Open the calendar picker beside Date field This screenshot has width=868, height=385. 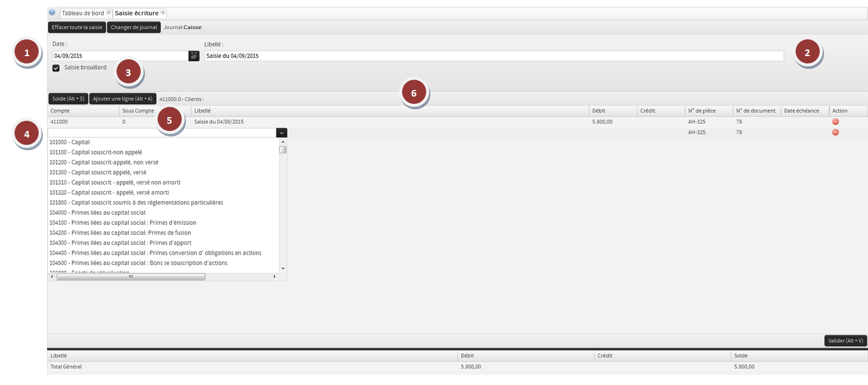(194, 56)
